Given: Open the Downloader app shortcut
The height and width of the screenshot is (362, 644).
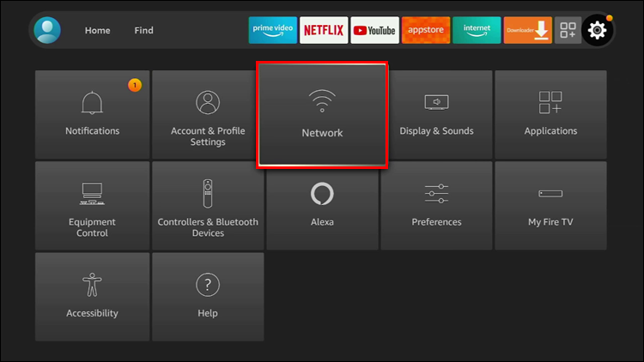Looking at the screenshot, I should point(528,30).
